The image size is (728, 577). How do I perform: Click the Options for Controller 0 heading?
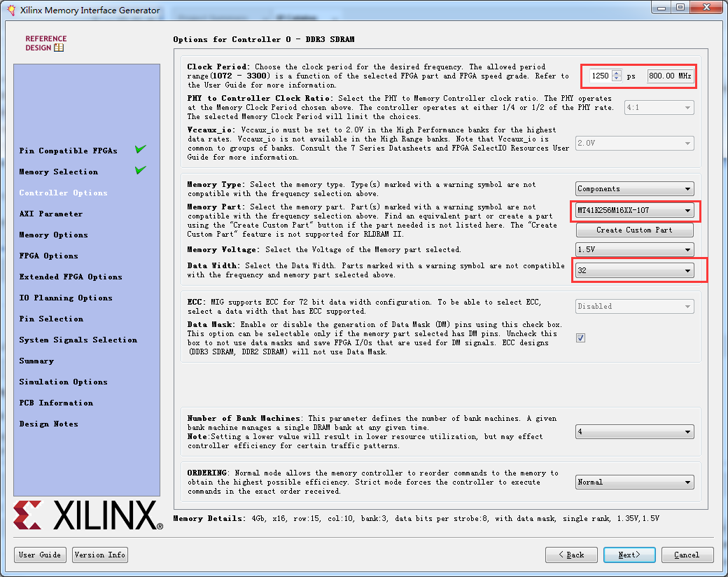pyautogui.click(x=264, y=39)
